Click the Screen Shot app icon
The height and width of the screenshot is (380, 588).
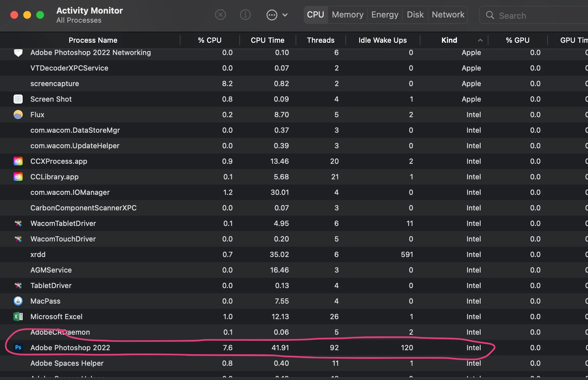tap(18, 99)
